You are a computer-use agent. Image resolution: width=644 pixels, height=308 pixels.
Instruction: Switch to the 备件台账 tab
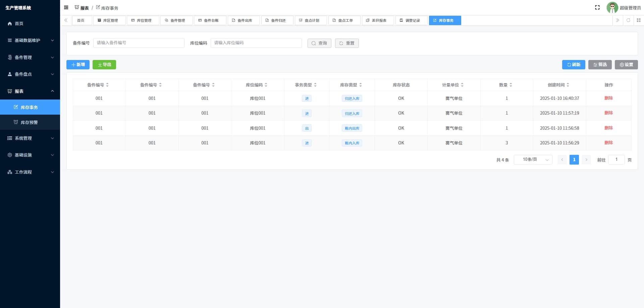tap(210, 20)
